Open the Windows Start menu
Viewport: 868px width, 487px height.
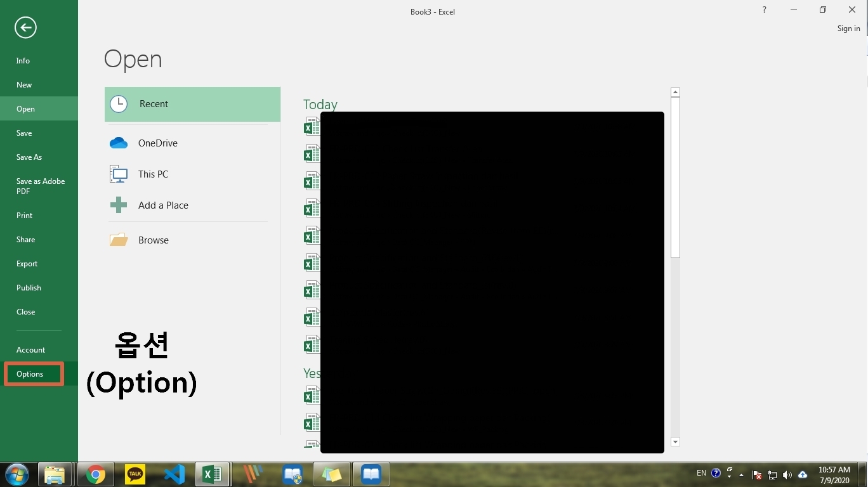(16, 474)
